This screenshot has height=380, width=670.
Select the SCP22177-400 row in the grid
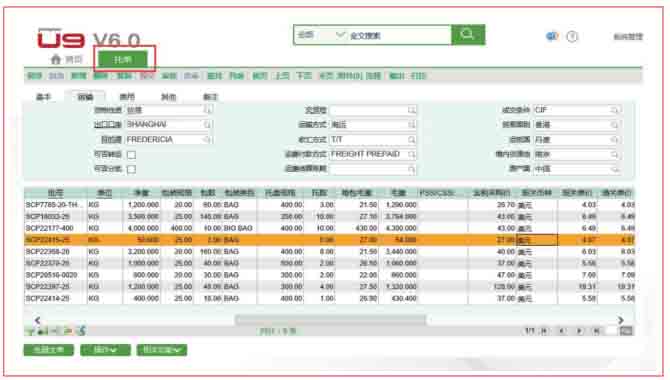pos(329,228)
